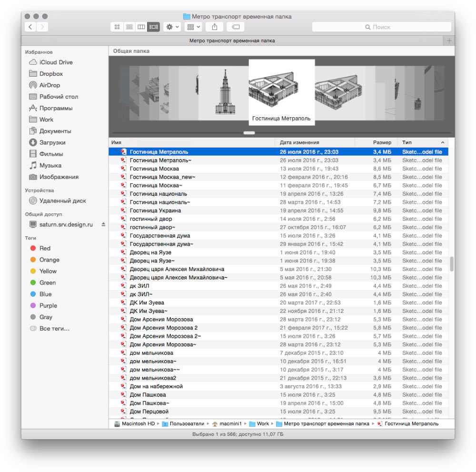Select Cover Flow view button
This screenshot has height=472, width=476.
(x=153, y=27)
